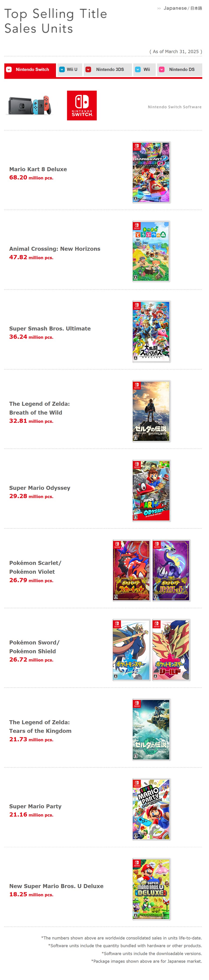Click the chevron icon on Wii U tab
This screenshot has width=209, height=980.
[62, 70]
